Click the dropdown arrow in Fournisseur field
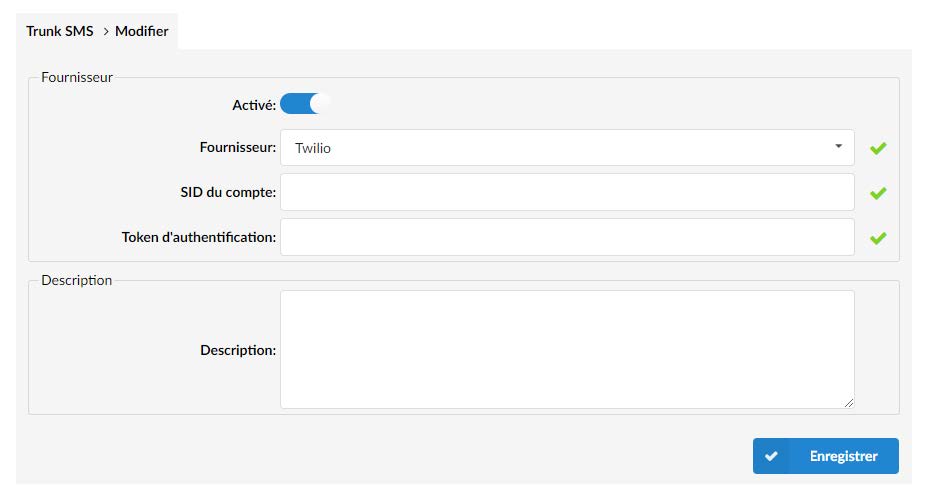The image size is (927, 501). (x=838, y=146)
